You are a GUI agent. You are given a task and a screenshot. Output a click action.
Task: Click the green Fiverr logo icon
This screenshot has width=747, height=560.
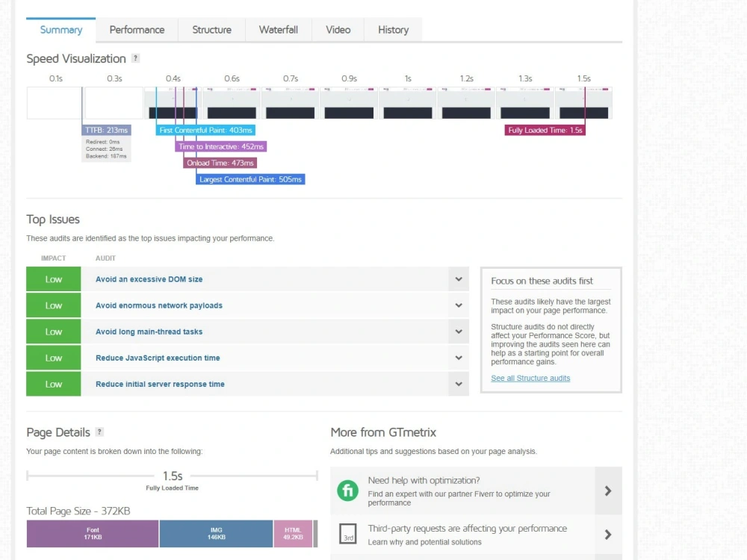coord(348,491)
